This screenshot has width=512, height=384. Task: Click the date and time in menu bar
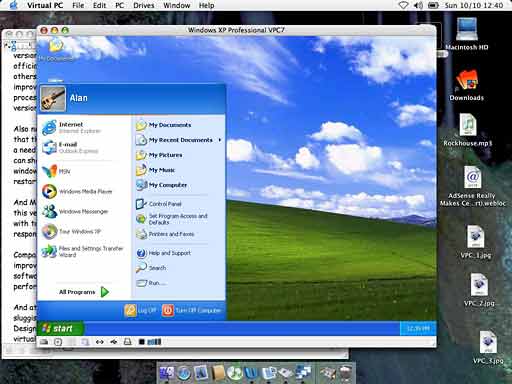(x=474, y=5)
